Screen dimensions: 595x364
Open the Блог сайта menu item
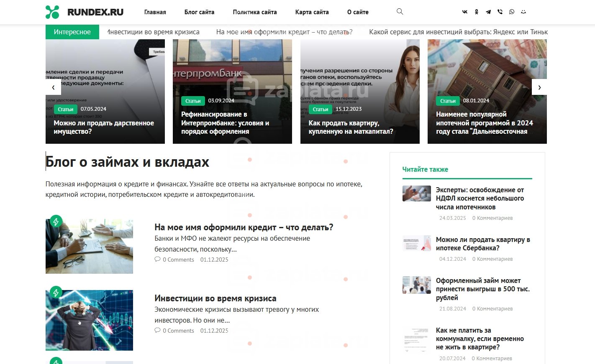click(x=200, y=12)
